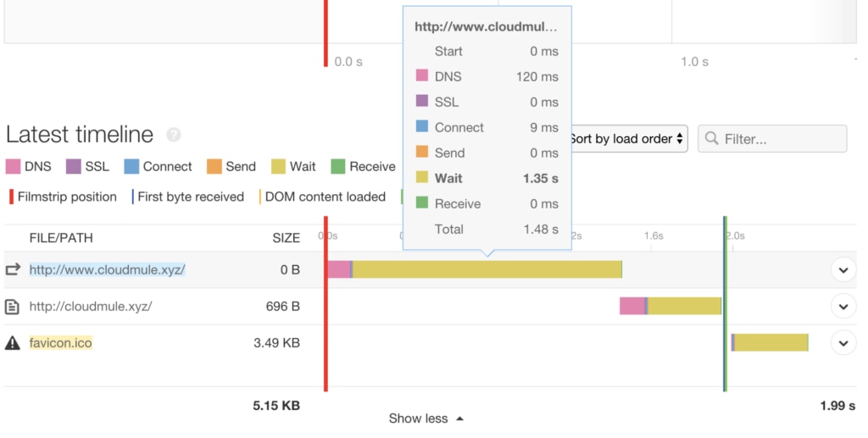Viewport: 868px width, 438px height.
Task: Expand details for cloudmule.xyz row
Action: (x=843, y=307)
